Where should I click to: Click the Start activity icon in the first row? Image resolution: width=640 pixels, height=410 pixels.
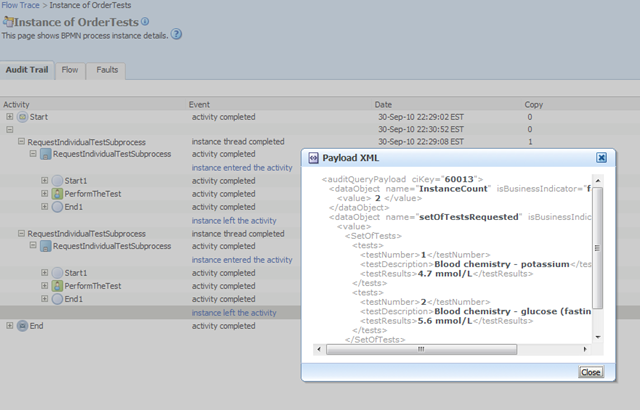coord(22,117)
